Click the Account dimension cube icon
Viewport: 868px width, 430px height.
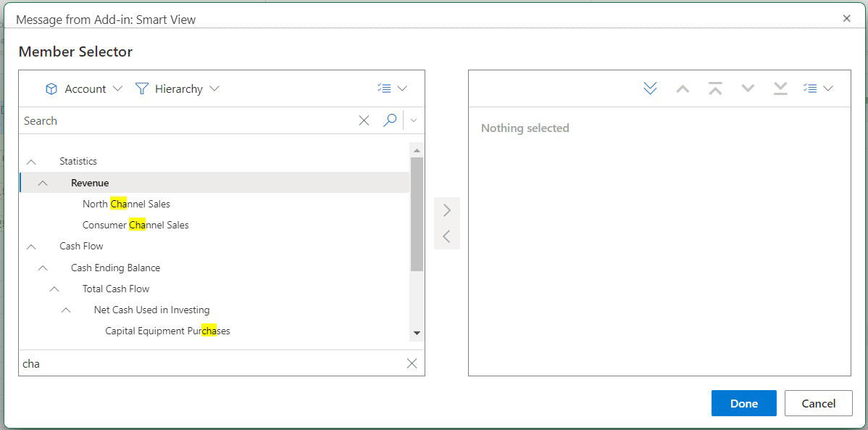pos(51,88)
